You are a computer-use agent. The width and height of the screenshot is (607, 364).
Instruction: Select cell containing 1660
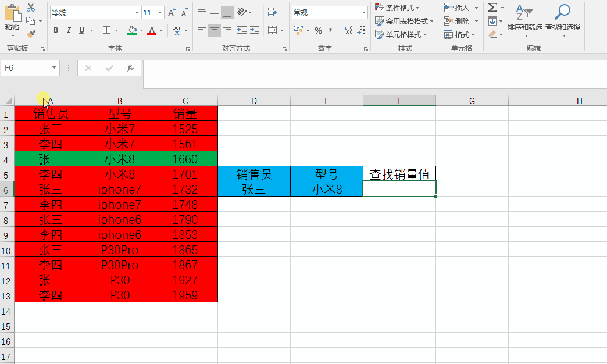[x=185, y=159]
